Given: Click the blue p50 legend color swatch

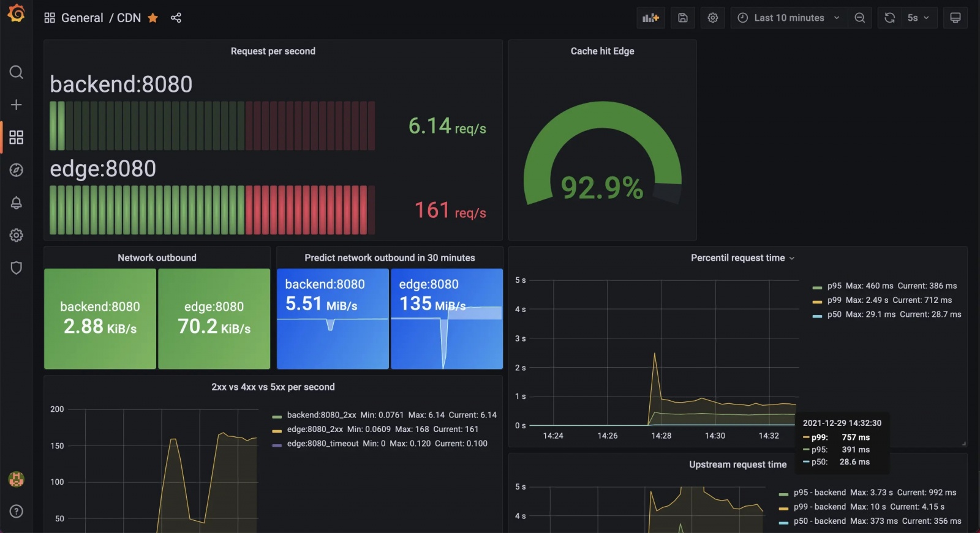Looking at the screenshot, I should coord(817,316).
